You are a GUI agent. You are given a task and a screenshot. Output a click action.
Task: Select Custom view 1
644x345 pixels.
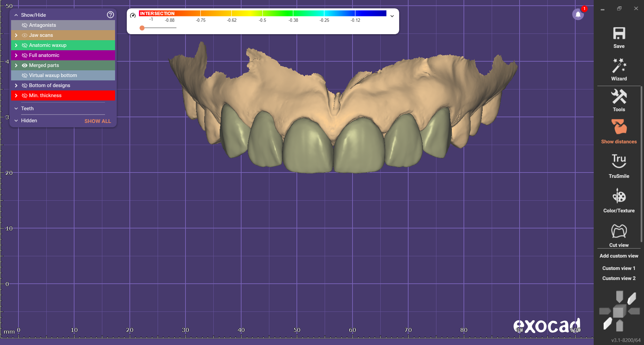(x=619, y=268)
